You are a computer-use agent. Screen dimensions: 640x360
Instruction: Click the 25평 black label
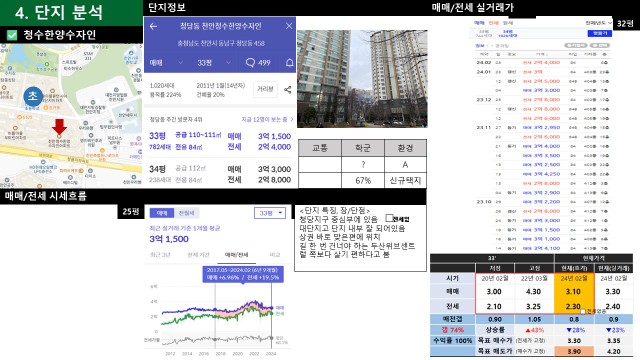131,211
